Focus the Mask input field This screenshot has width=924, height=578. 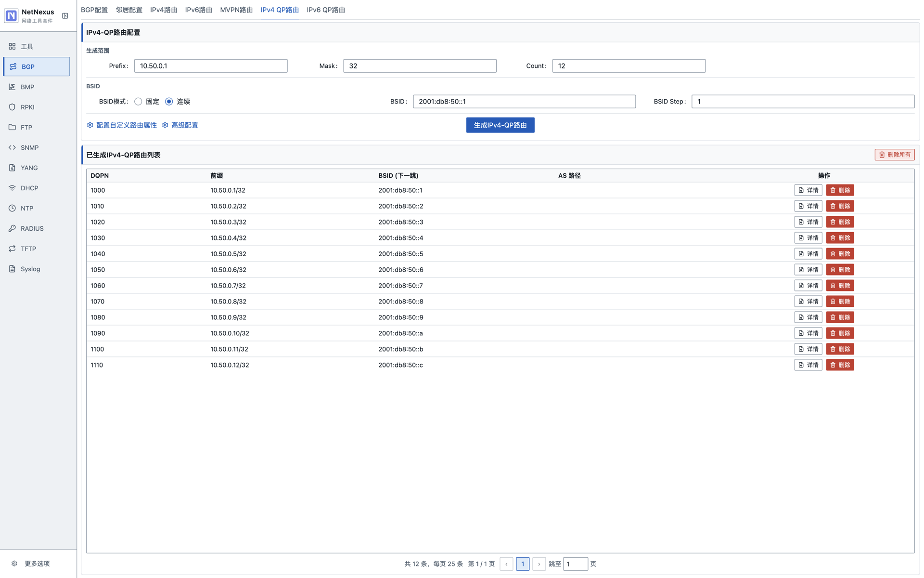420,66
